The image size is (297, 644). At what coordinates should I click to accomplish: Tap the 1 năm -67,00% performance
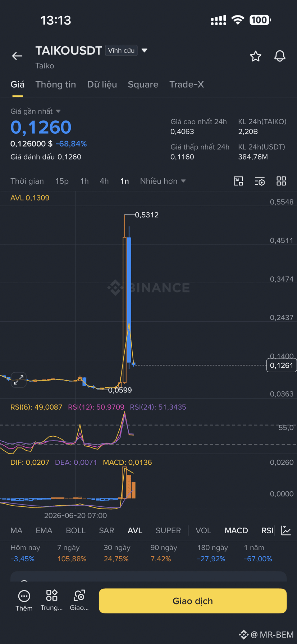[258, 553]
